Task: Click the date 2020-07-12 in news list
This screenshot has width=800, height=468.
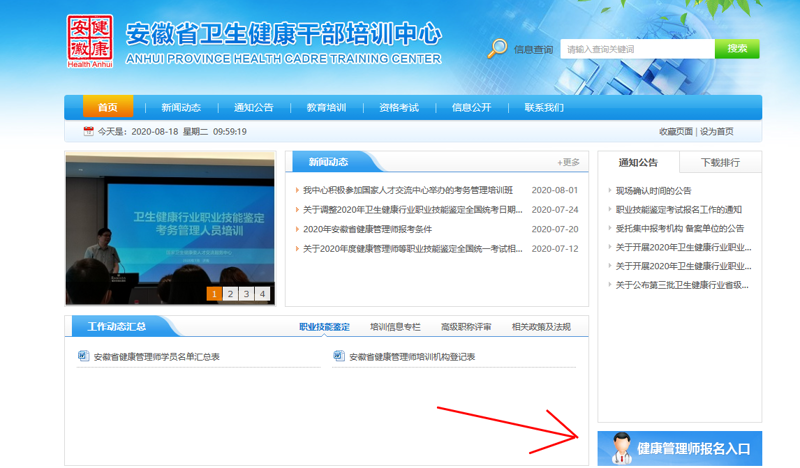Action: pos(555,249)
